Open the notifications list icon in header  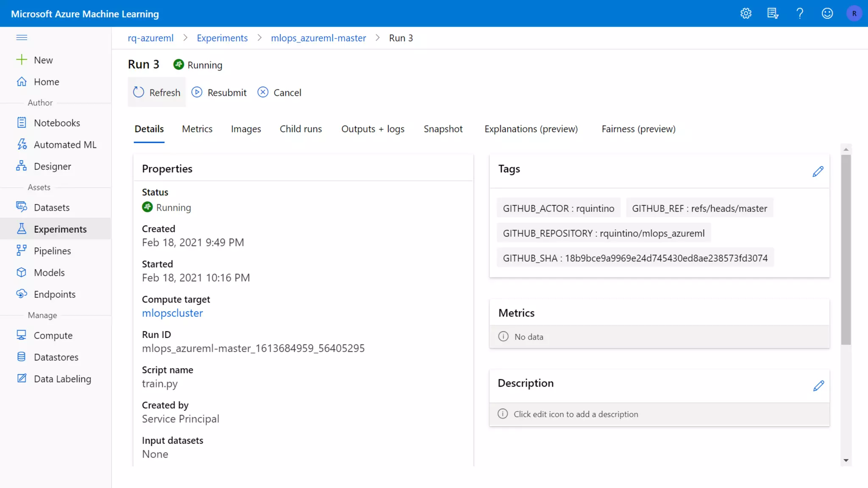coord(773,14)
